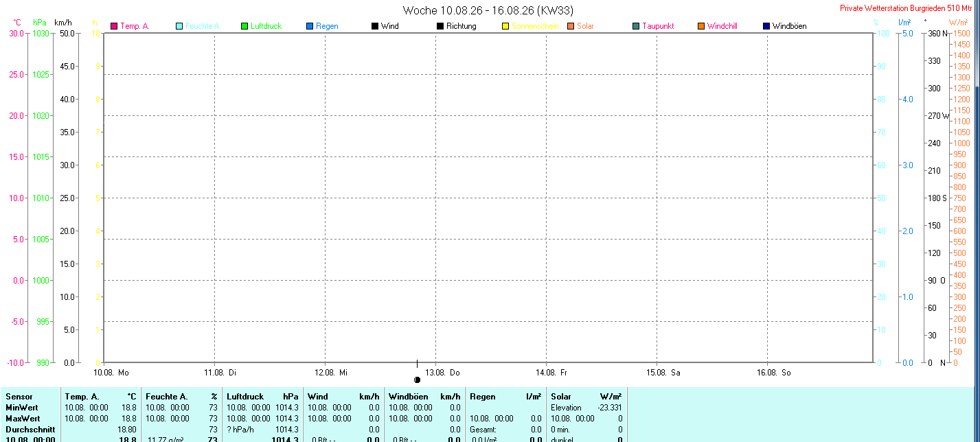Click the ? hPa/h pressure trend cell
980x442 pixels.
(x=240, y=430)
